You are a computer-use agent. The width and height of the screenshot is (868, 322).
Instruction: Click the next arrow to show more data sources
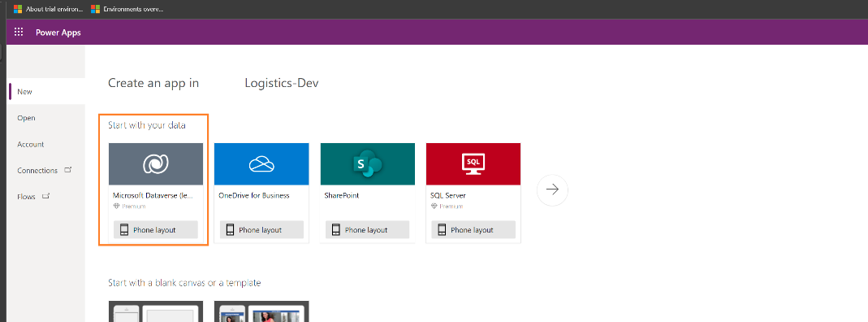tap(552, 190)
